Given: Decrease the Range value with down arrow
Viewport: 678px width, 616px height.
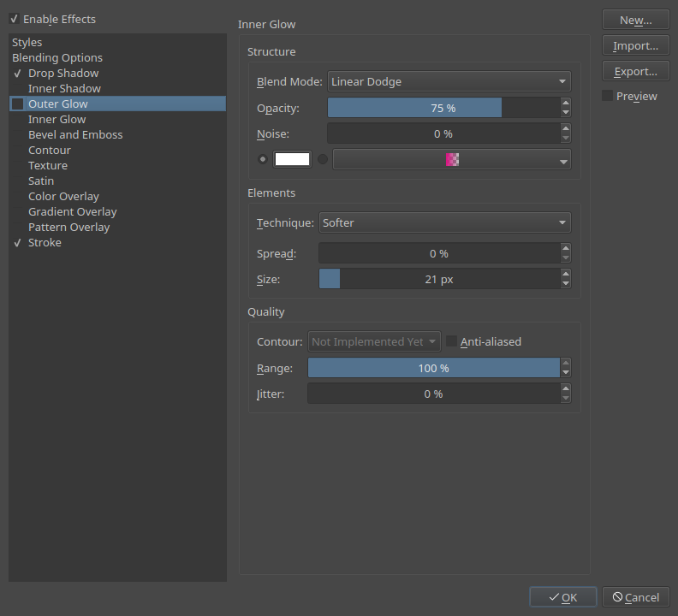Looking at the screenshot, I should pos(566,373).
